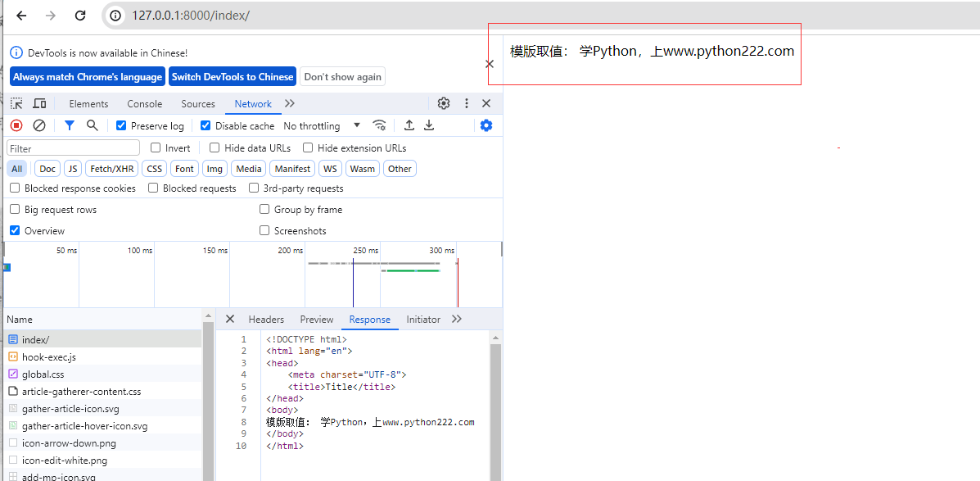
Task: Toggle the device toolbar icon
Action: click(39, 104)
